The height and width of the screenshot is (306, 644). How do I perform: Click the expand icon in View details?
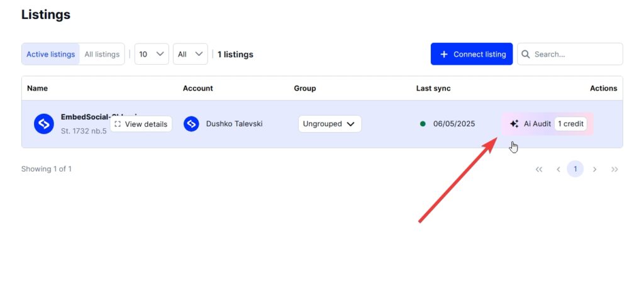(x=118, y=124)
